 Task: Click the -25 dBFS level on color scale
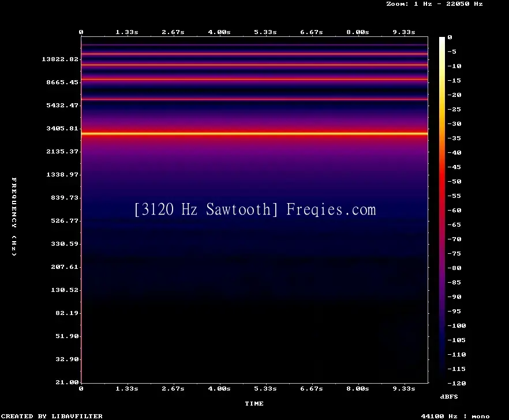pyautogui.click(x=454, y=109)
